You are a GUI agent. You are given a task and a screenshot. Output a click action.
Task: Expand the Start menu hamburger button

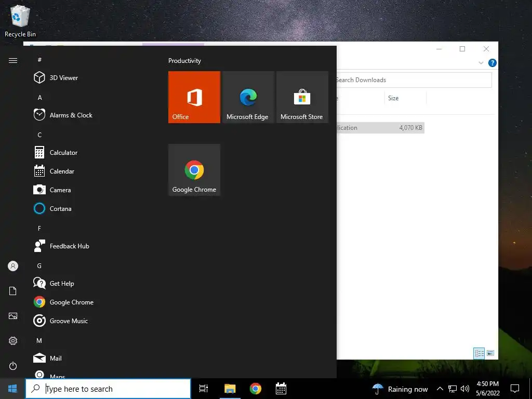pyautogui.click(x=13, y=60)
